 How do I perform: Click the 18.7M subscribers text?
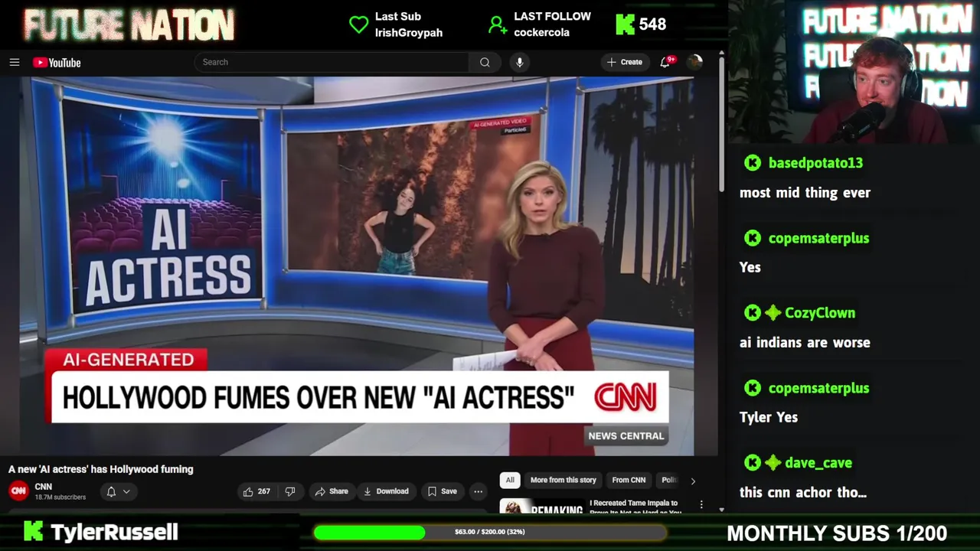click(60, 497)
